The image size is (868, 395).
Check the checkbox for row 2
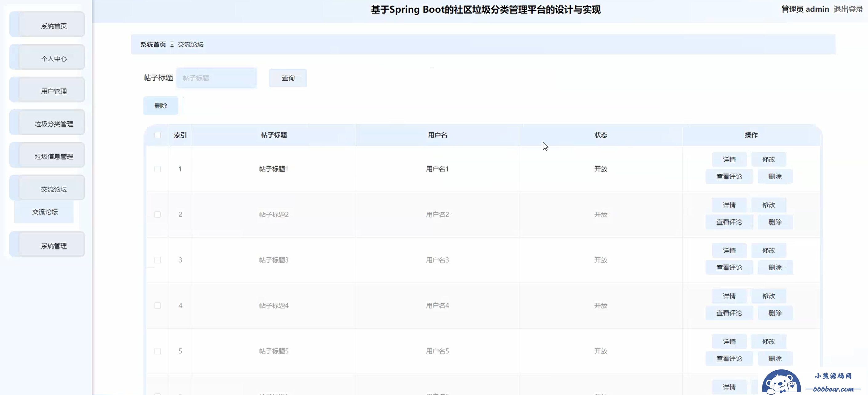(158, 215)
